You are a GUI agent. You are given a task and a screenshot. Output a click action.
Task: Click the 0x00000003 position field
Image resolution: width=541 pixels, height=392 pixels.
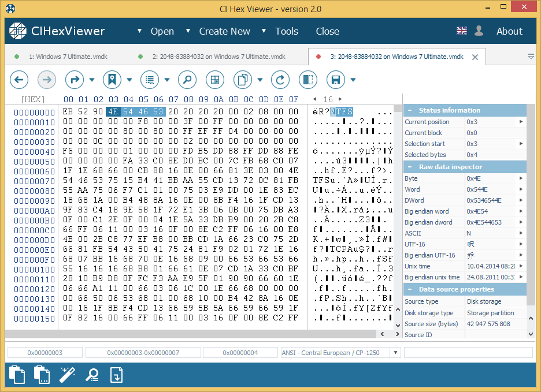coord(45,353)
